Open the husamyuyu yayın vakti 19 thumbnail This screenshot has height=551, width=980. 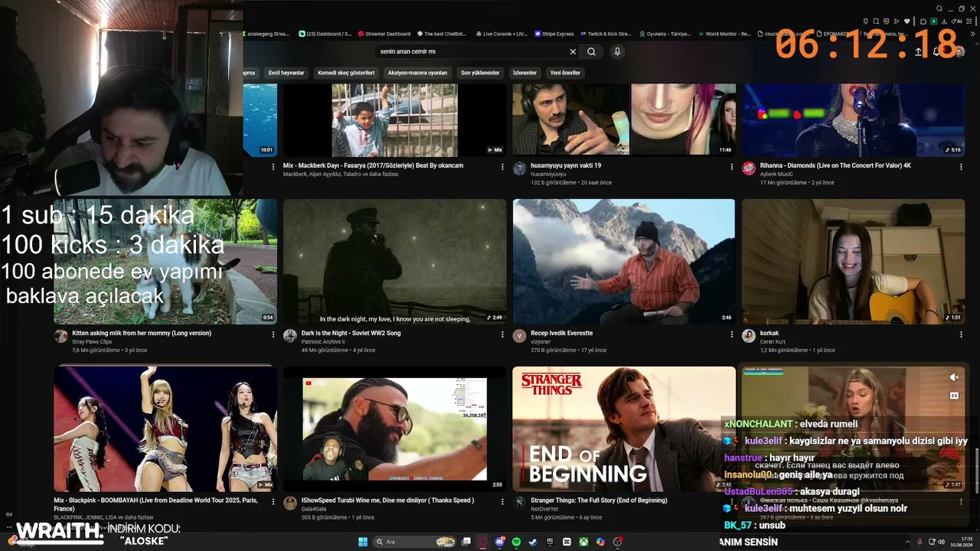[x=624, y=119]
